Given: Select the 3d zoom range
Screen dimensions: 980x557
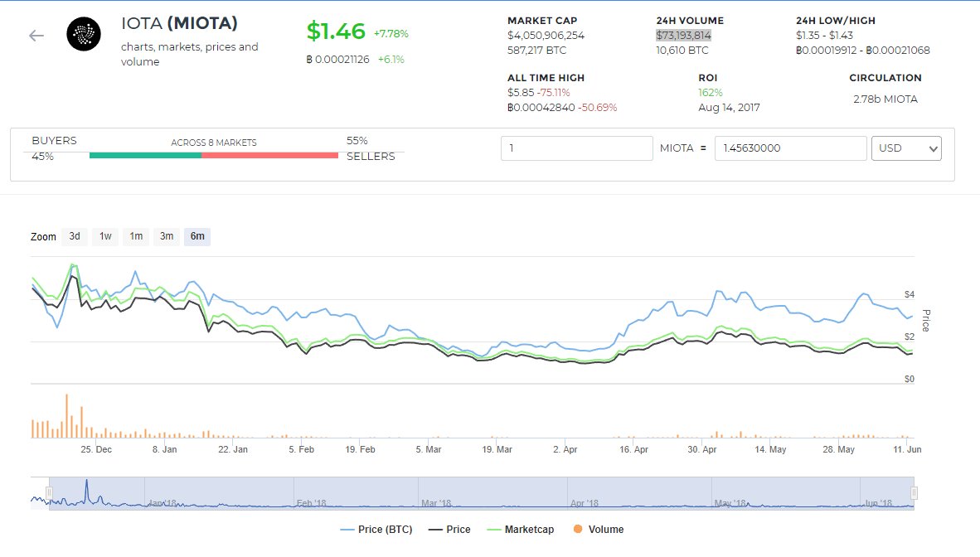Looking at the screenshot, I should pos(75,236).
